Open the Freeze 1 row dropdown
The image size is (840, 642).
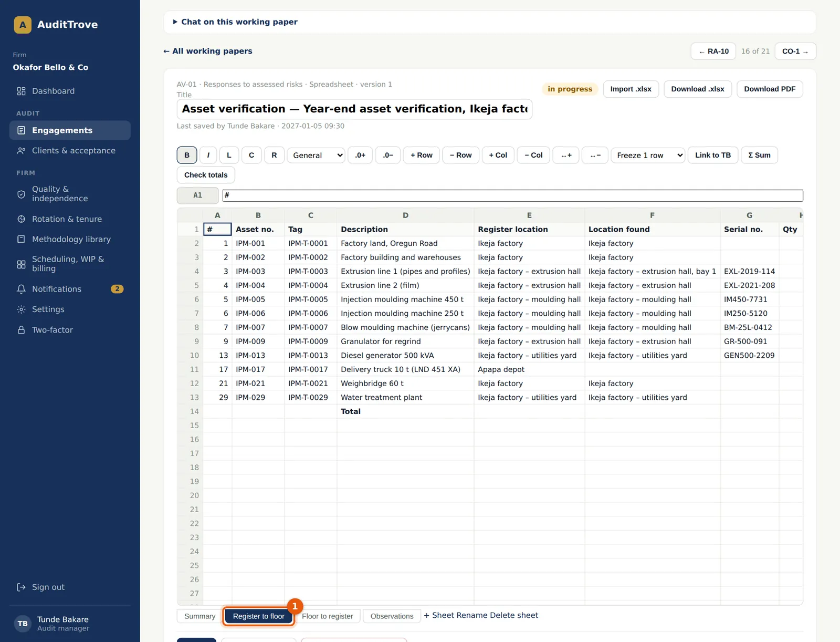[x=648, y=155]
